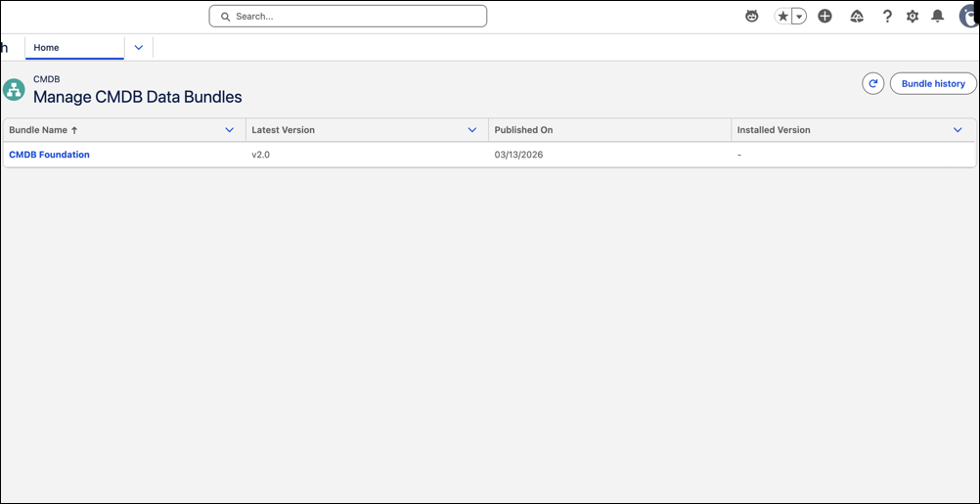Refresh the data bundles list
980x504 pixels.
tap(873, 83)
